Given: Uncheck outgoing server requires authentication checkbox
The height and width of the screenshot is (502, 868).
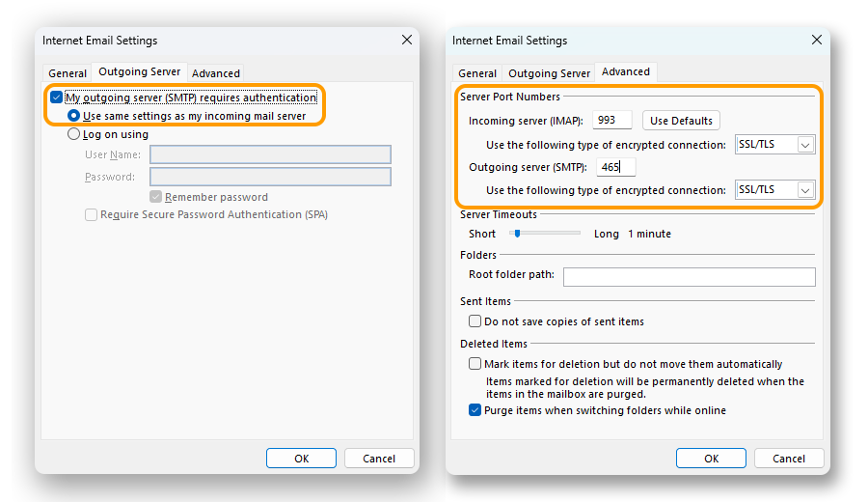Looking at the screenshot, I should (x=57, y=98).
